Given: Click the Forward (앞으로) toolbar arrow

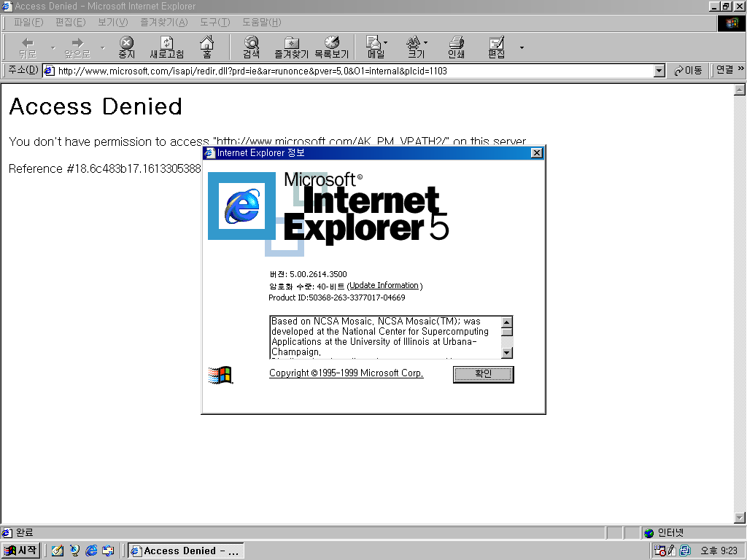Looking at the screenshot, I should click(77, 47).
